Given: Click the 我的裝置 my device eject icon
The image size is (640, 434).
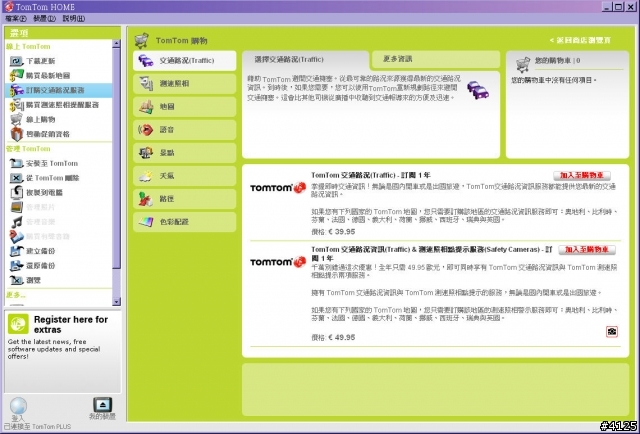Looking at the screenshot, I should coord(102,405).
